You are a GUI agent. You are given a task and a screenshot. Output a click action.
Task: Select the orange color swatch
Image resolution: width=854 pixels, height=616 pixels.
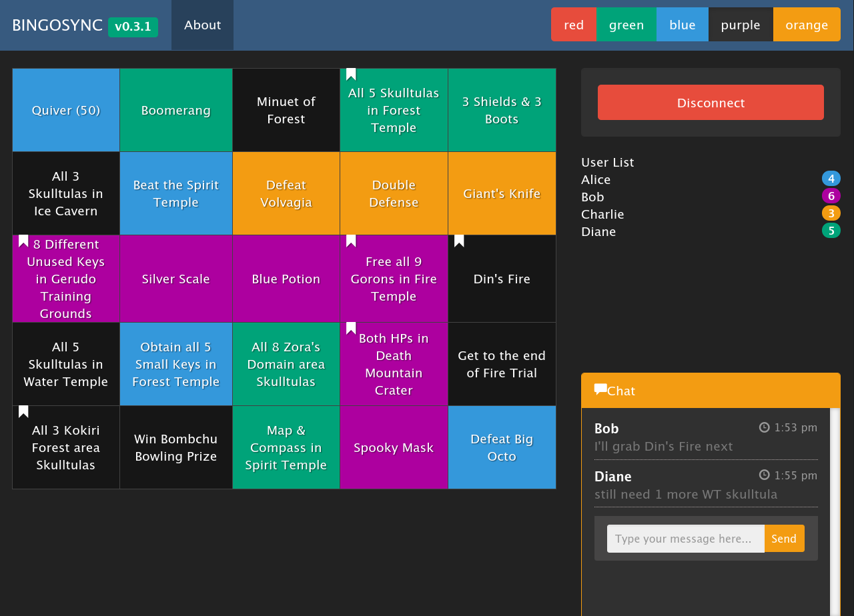click(807, 24)
